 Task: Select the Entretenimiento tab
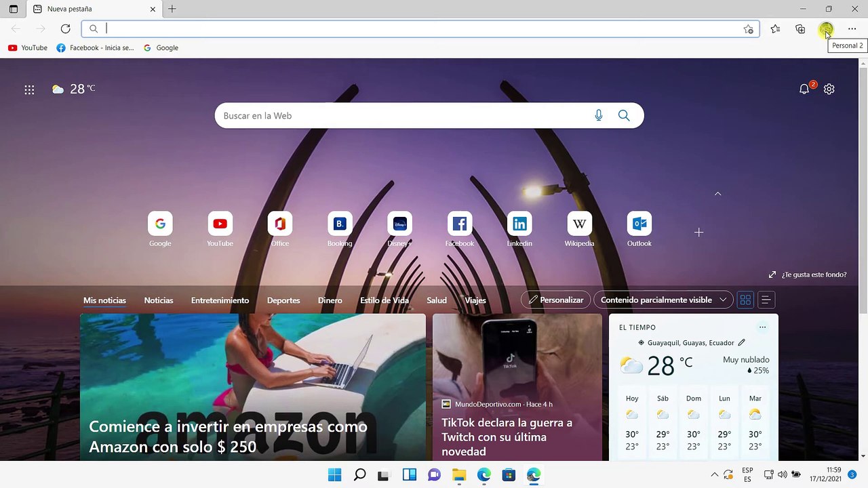point(220,300)
